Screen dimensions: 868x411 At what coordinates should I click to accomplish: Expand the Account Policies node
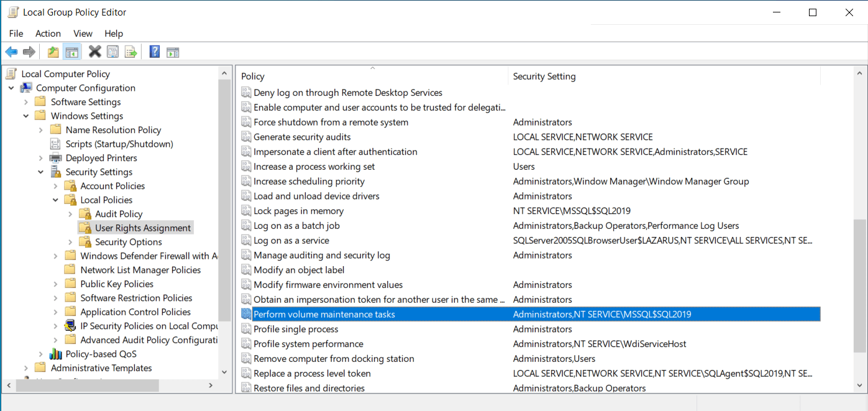[x=55, y=185]
